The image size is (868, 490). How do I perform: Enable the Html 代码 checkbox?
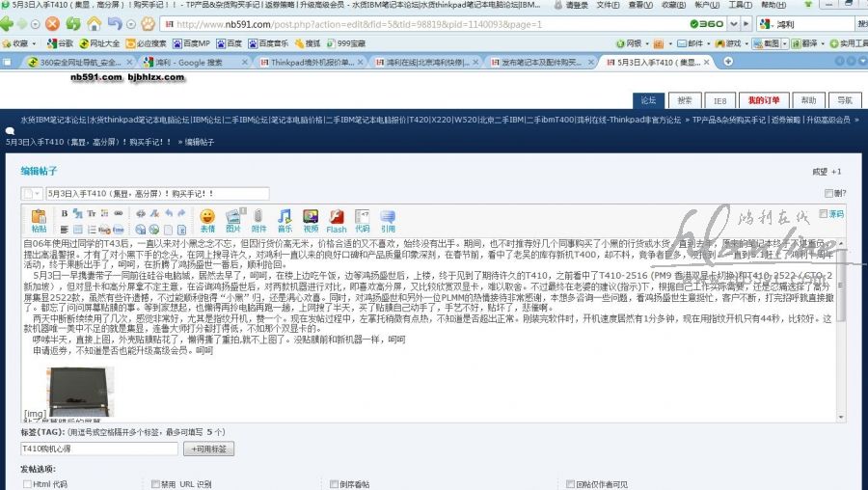point(27,484)
